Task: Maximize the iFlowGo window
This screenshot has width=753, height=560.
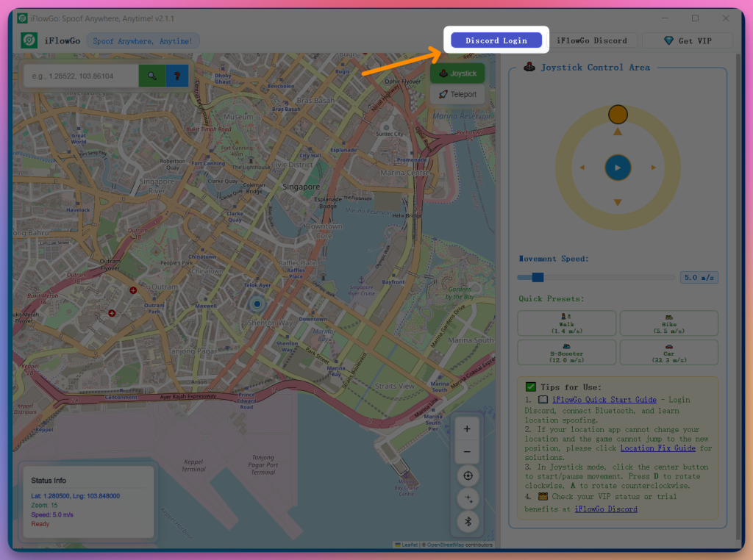Action: (695, 18)
